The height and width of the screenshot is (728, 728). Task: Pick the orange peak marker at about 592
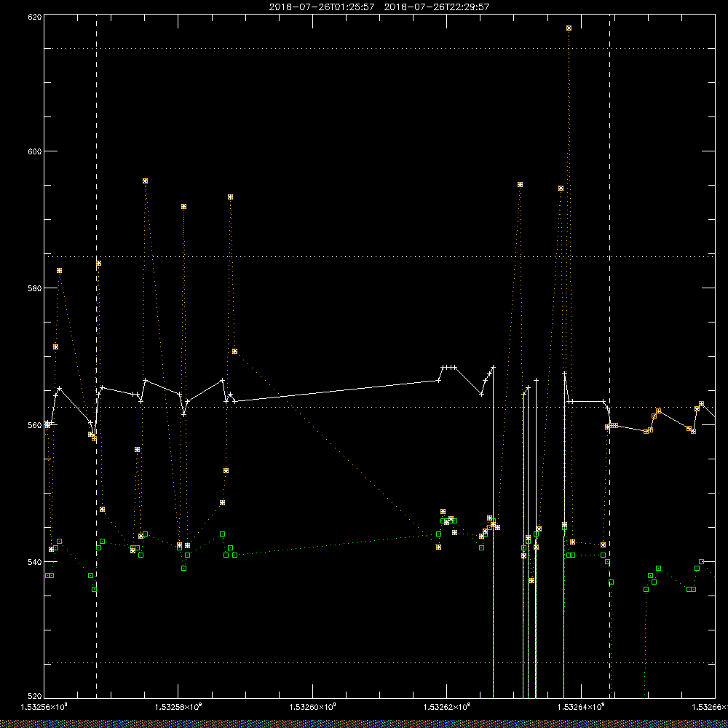point(184,206)
